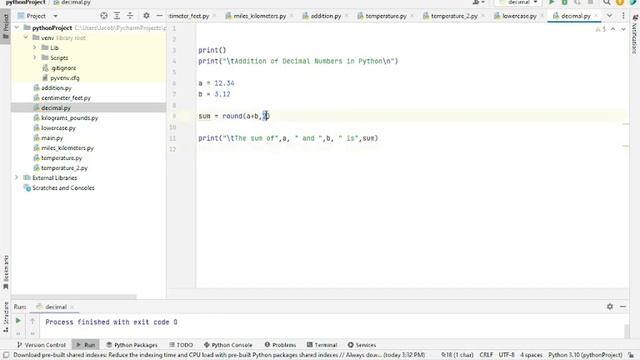Jump to the next highlighted problem

point(623,29)
